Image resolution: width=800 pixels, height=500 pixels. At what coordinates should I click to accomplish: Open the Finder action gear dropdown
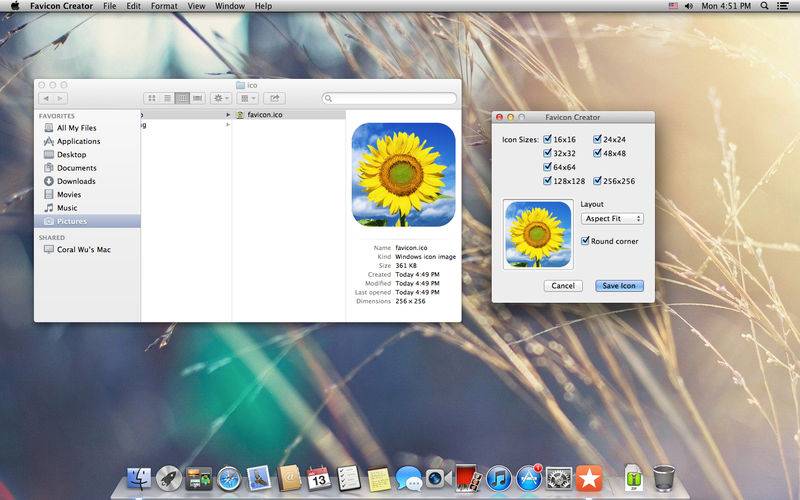tap(221, 98)
